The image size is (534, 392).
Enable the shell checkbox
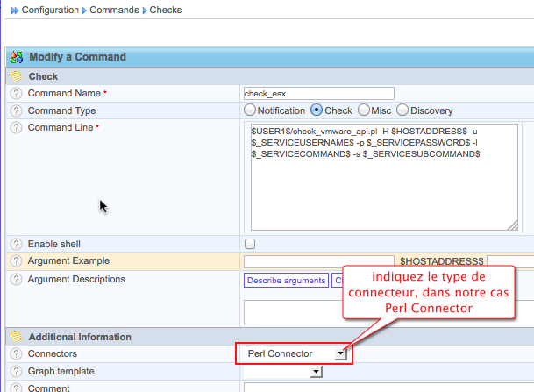[250, 244]
